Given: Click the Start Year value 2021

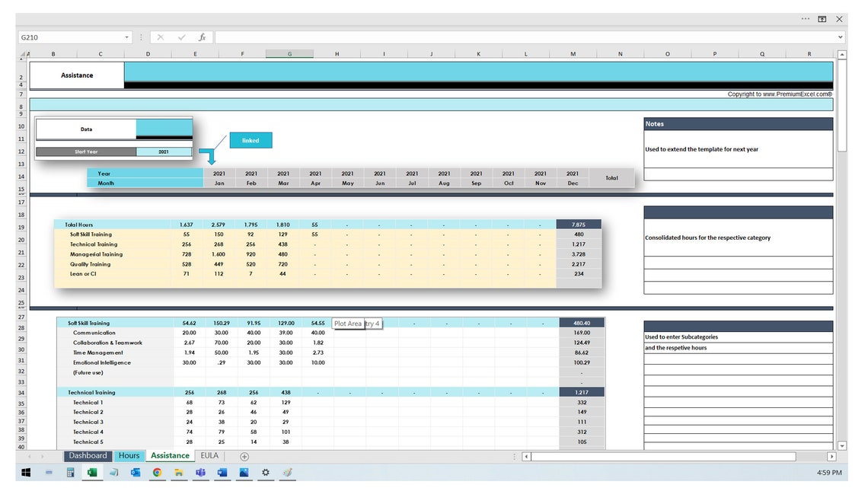Looking at the screenshot, I should tap(164, 152).
